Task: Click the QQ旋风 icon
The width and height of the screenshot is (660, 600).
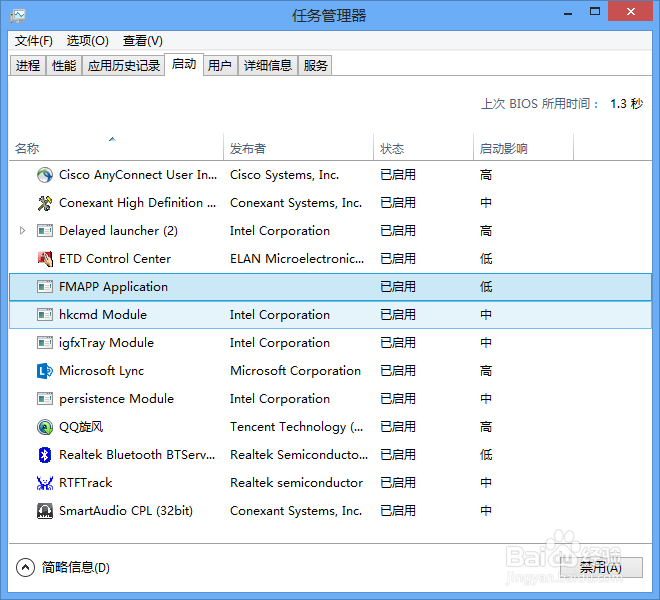Action: [x=45, y=427]
